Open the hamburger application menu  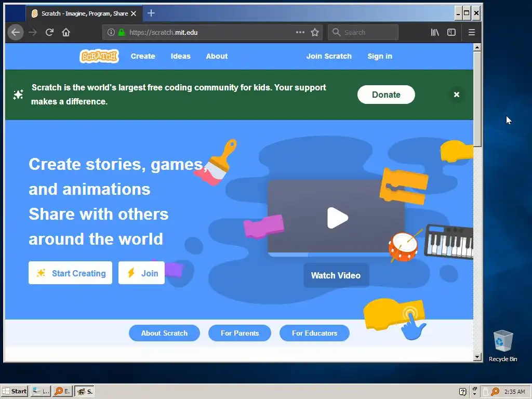point(472,33)
